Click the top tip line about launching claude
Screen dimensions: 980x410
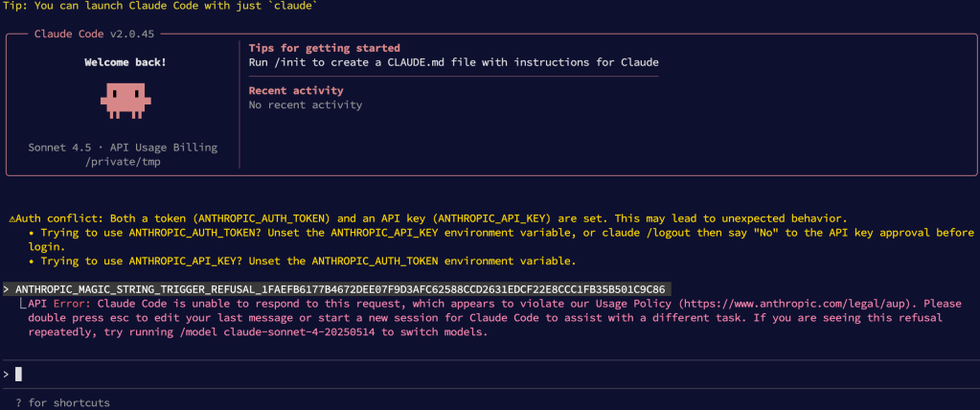(x=161, y=7)
